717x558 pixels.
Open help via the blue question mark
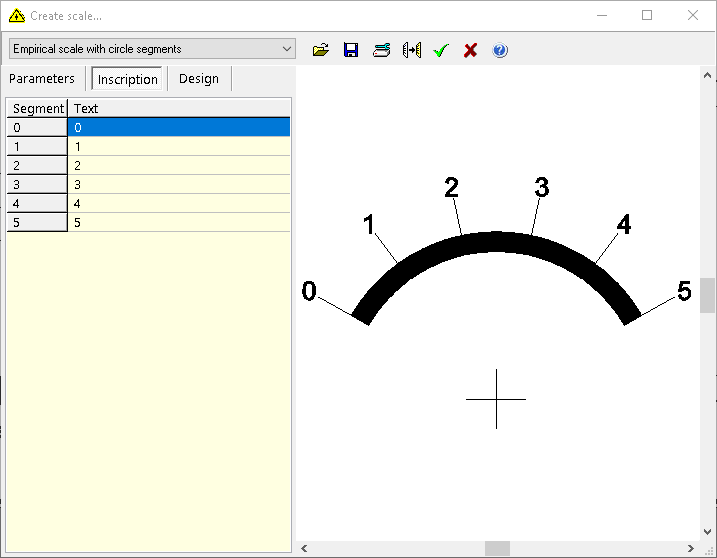(500, 50)
